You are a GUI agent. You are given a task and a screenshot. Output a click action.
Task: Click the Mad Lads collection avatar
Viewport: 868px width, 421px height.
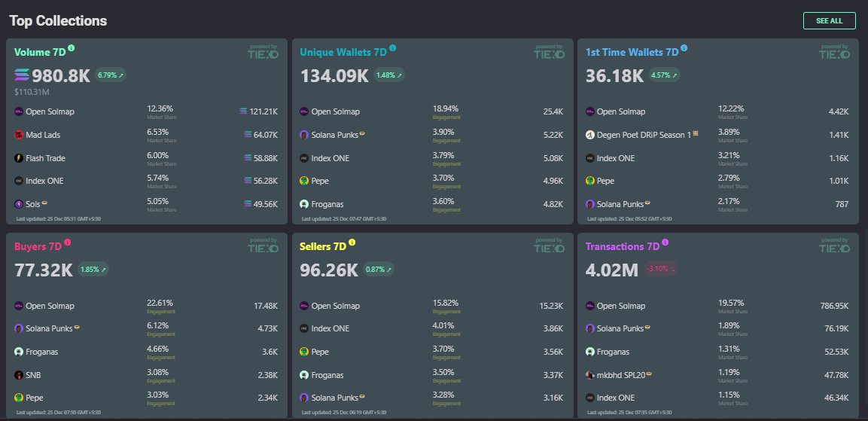tap(19, 135)
